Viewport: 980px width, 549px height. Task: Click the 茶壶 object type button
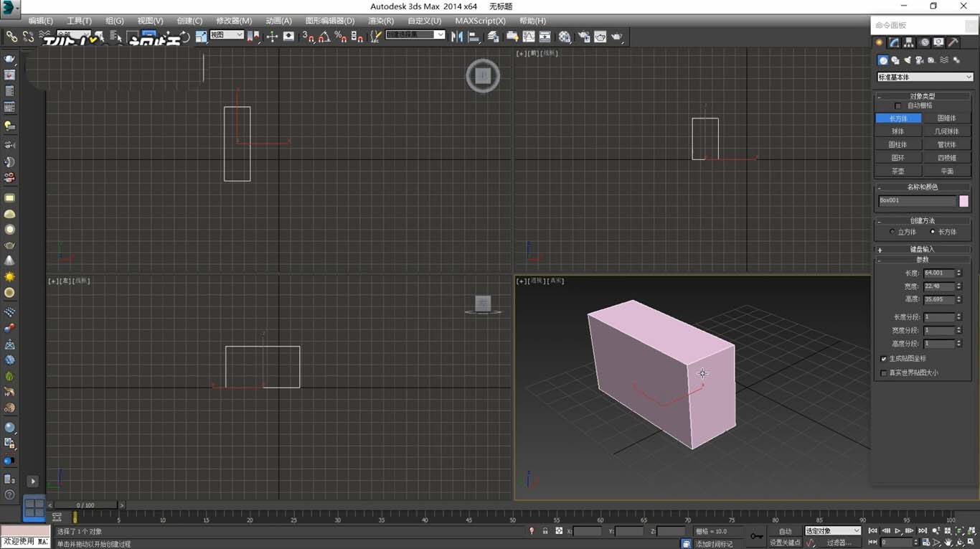pos(897,172)
